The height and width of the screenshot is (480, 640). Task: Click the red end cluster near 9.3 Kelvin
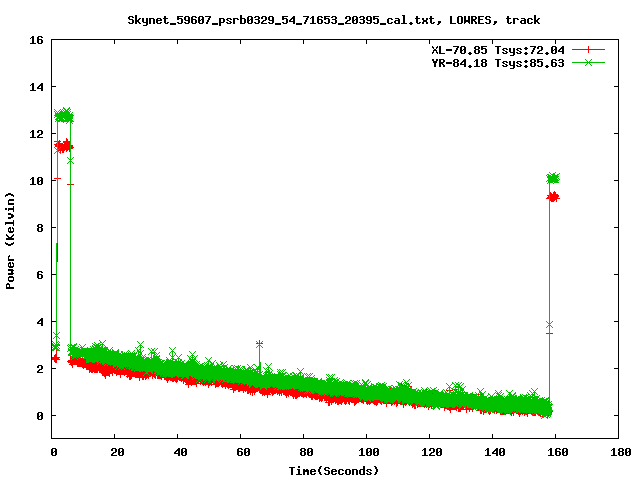coord(553,198)
